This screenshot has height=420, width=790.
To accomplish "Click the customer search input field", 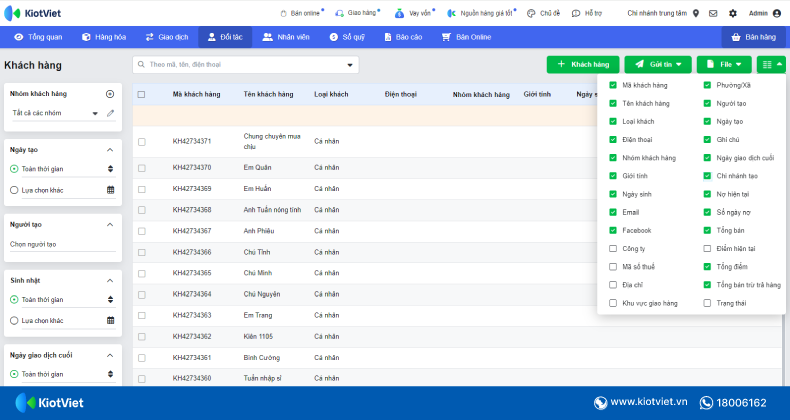I will click(245, 65).
